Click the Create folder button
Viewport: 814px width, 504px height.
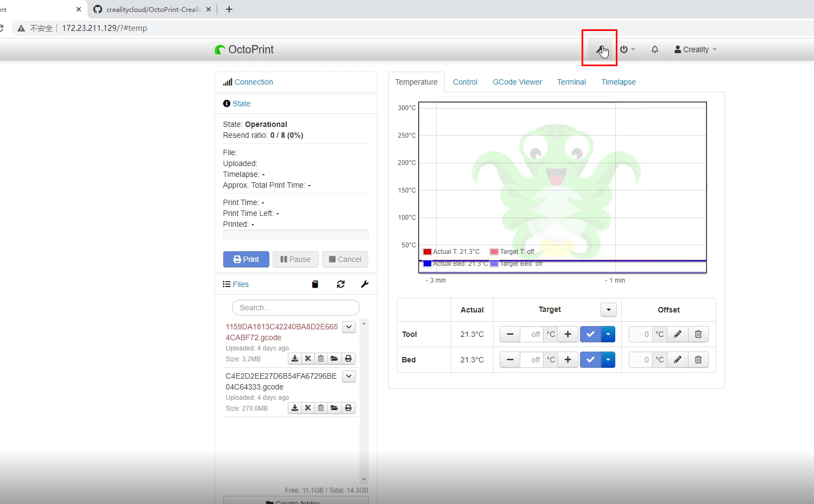pyautogui.click(x=296, y=501)
